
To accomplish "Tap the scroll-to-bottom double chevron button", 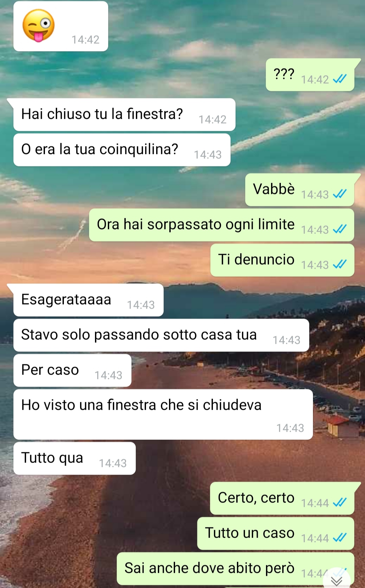I will 337,580.
